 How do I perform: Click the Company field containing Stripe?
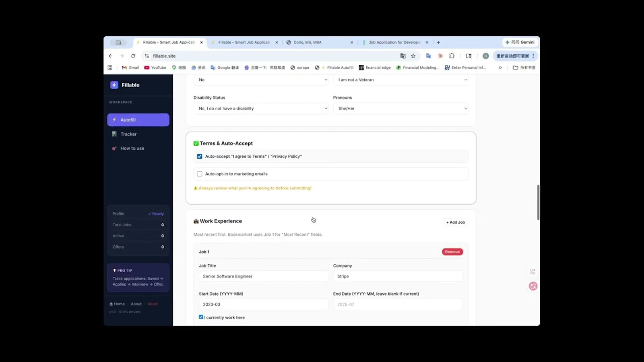398,276
